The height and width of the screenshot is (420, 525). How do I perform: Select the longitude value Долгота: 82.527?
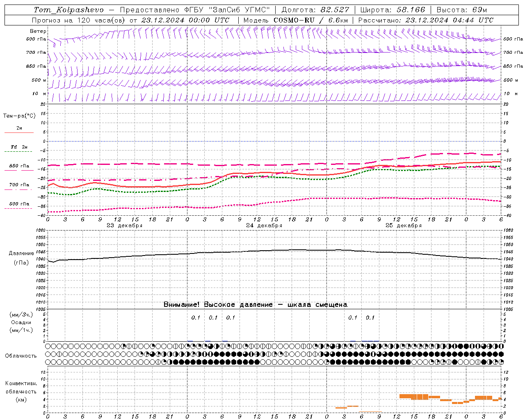coord(315,10)
